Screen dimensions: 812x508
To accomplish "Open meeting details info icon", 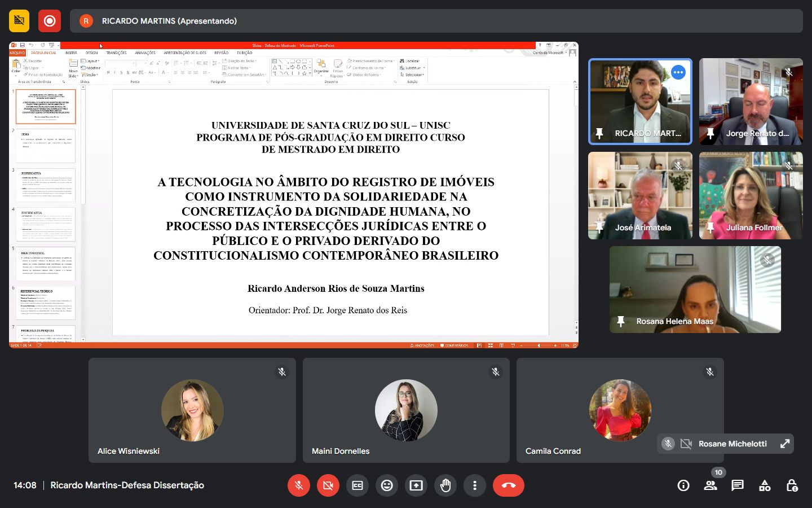I will pyautogui.click(x=683, y=485).
